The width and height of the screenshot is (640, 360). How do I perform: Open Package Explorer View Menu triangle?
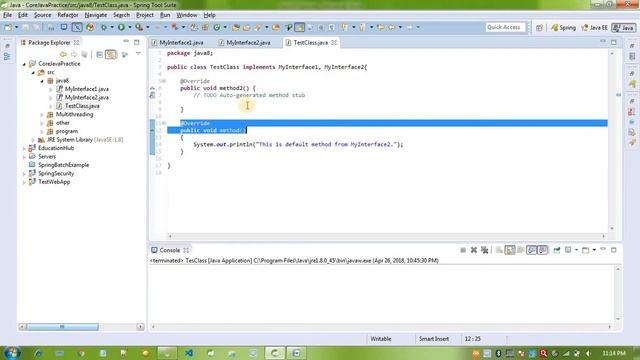[x=138, y=54]
